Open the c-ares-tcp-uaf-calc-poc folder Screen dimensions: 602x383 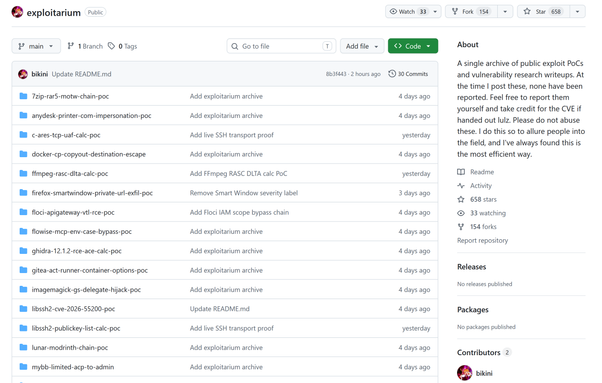pos(66,135)
